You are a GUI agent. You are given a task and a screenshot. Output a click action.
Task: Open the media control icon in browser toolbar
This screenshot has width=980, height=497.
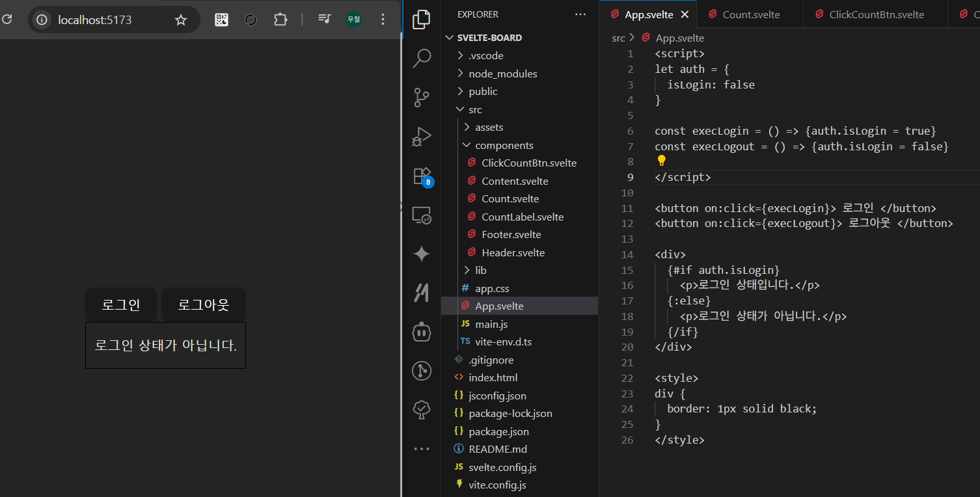click(325, 20)
